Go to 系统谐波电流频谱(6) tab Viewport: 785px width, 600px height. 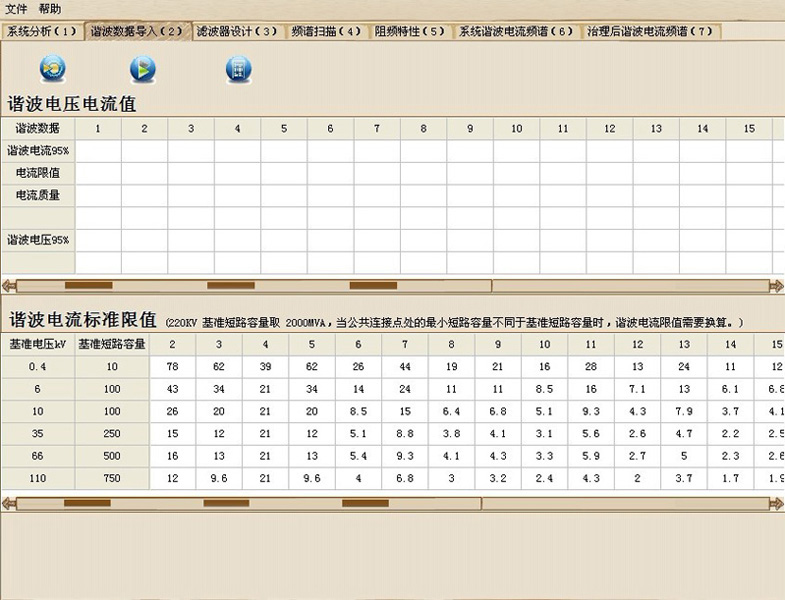coord(516,31)
